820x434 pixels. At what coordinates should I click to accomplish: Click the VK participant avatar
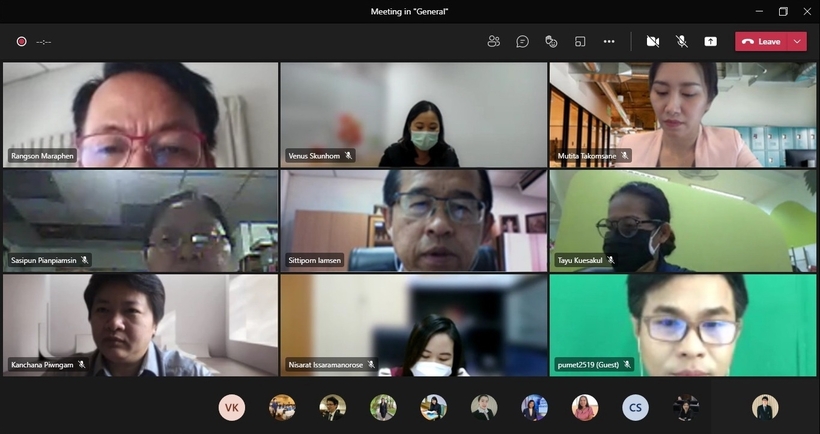232,408
